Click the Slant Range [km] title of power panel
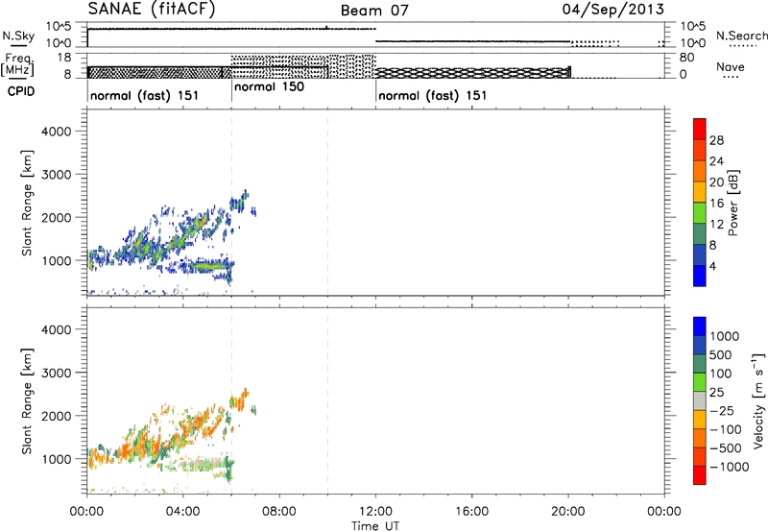 pyautogui.click(x=27, y=203)
